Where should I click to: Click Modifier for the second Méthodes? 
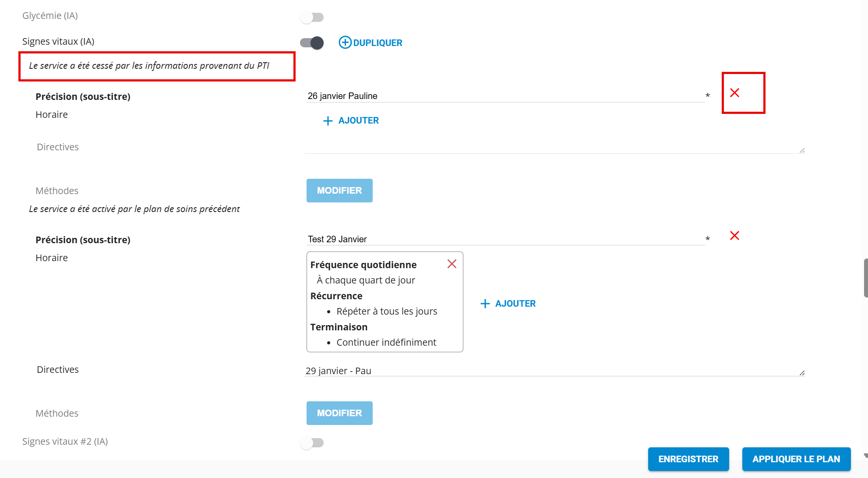coord(339,413)
